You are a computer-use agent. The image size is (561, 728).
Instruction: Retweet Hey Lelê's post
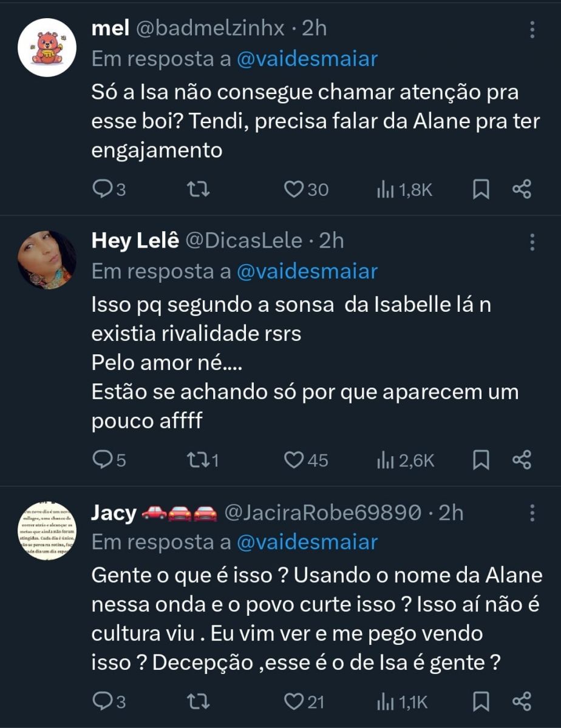pyautogui.click(x=200, y=460)
